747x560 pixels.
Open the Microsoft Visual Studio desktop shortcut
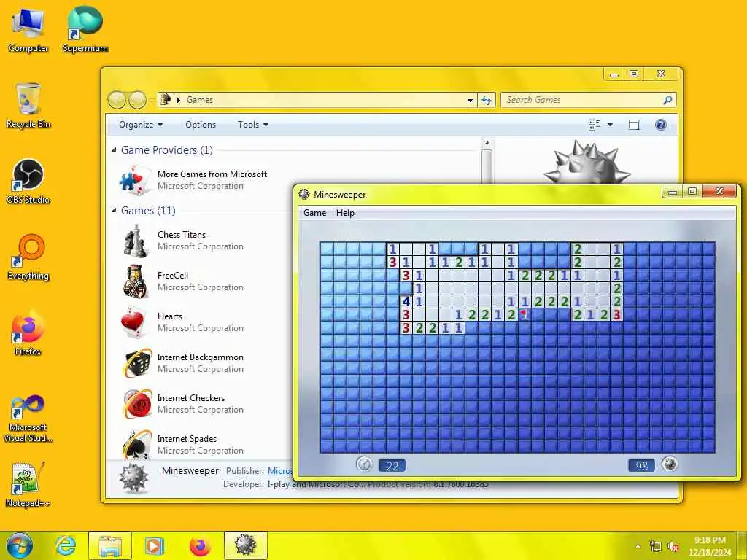pos(28,419)
